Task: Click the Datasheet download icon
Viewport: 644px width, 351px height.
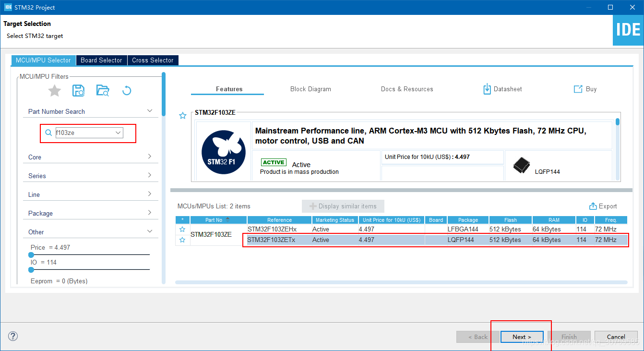Action: pyautogui.click(x=487, y=89)
